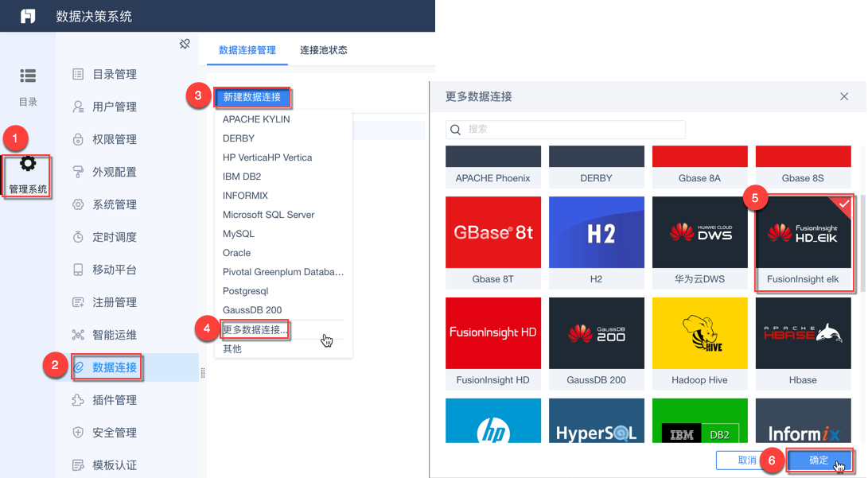Click the 模板认证 icon
The height and width of the screenshot is (478, 868).
[78, 465]
